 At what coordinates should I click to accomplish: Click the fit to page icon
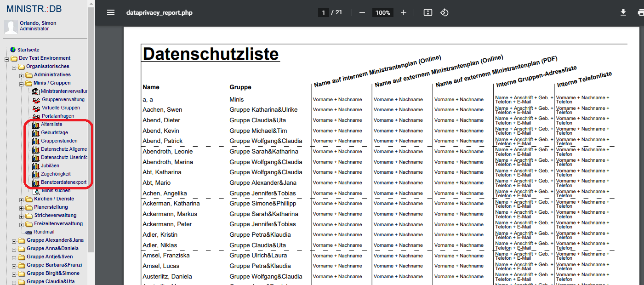tap(428, 12)
